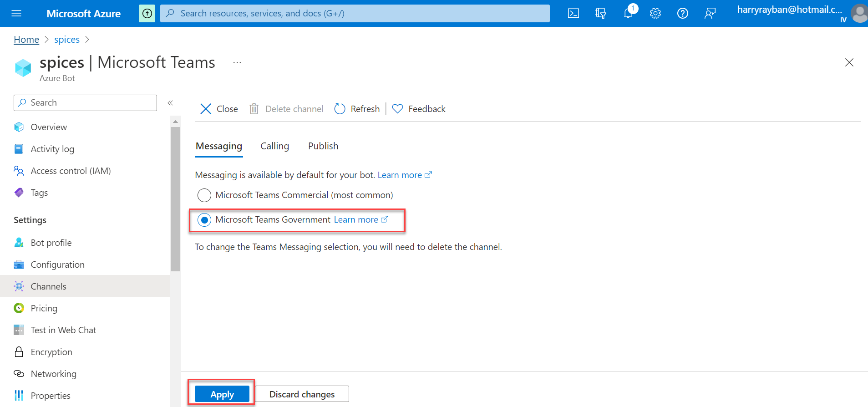Click the Close toolbar button
Viewport: 868px width, 407px height.
[x=219, y=109]
